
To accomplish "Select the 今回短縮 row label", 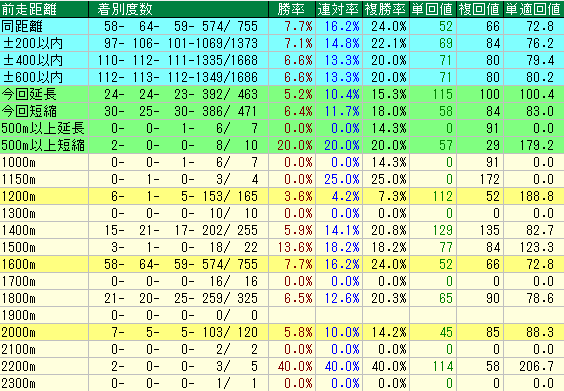I will point(29,111).
